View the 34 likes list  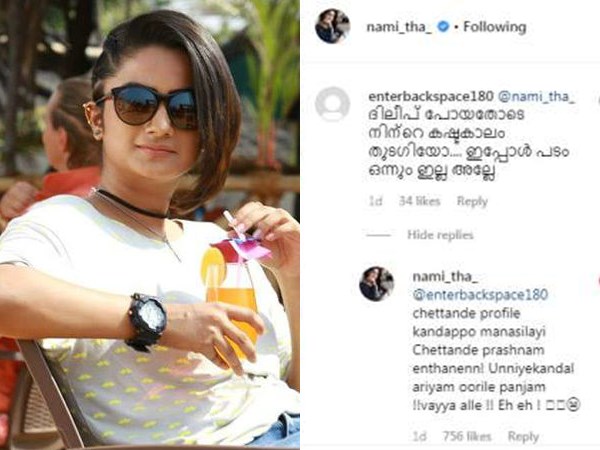tap(419, 201)
